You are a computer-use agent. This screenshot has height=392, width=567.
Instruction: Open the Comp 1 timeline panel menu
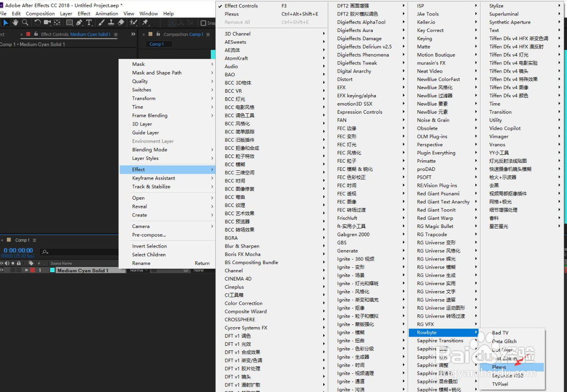34,240
